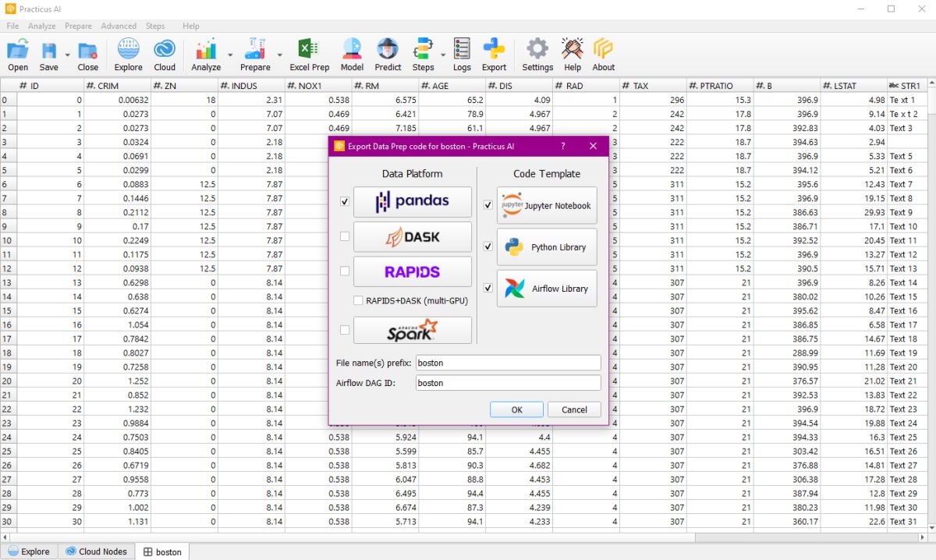Open the Prepare menu in menu bar
936x560 pixels.
pos(79,26)
